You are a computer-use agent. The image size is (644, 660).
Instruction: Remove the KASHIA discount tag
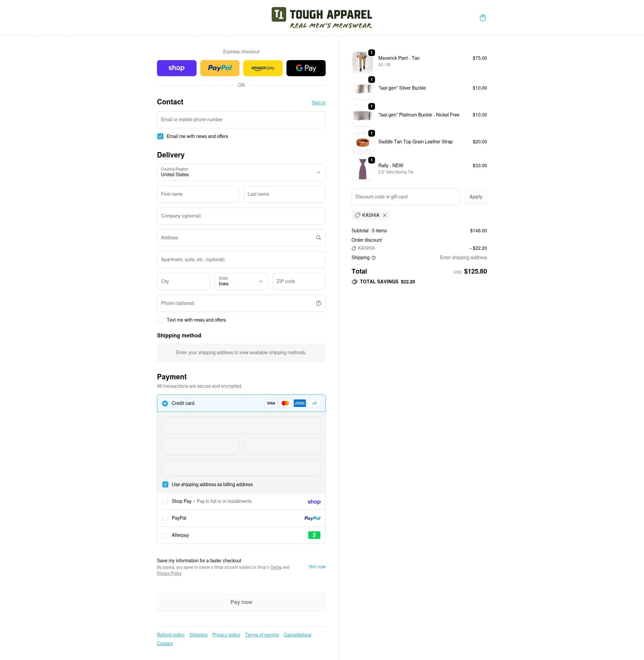point(384,215)
